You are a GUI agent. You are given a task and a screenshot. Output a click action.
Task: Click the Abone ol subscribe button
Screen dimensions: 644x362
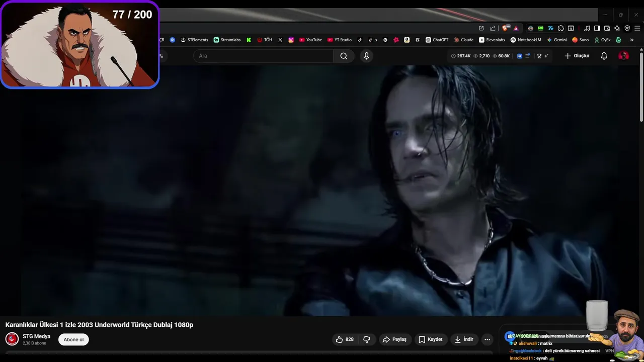click(x=73, y=339)
